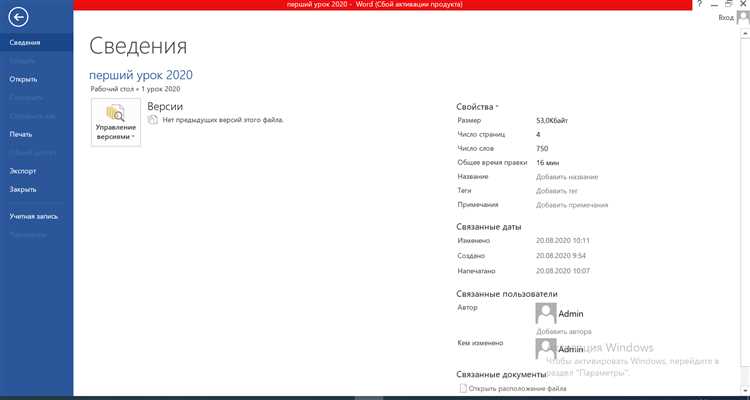The height and width of the screenshot is (400, 750).
Task: Click the printed date '20.08.2020 10:07'
Action: [x=563, y=271]
